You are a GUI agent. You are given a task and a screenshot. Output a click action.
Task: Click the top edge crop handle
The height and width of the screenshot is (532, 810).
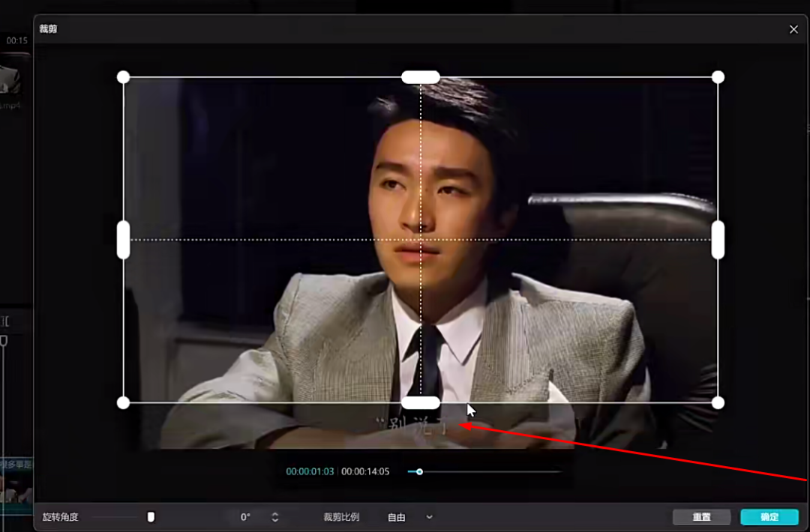[421, 77]
